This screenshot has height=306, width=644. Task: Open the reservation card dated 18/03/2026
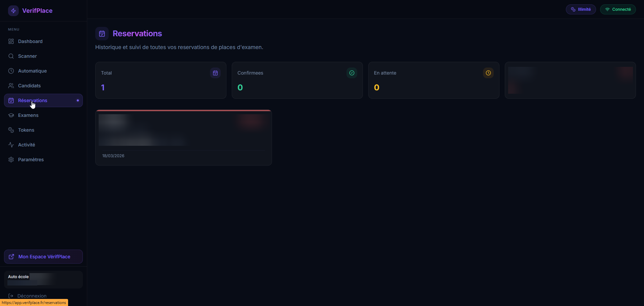(183, 138)
